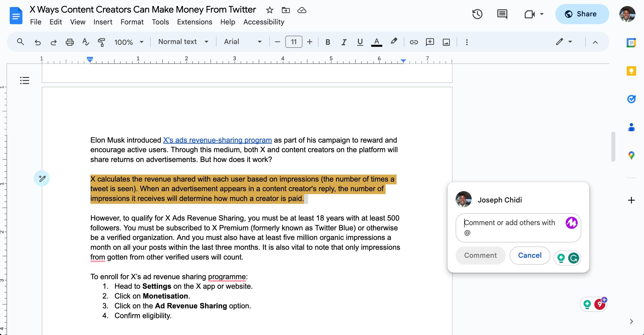Open X's ads revenue-sharing program link

pyautogui.click(x=217, y=140)
